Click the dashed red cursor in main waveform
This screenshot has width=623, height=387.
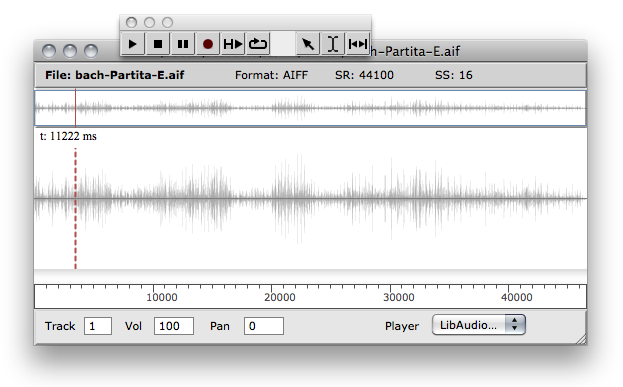click(x=75, y=209)
